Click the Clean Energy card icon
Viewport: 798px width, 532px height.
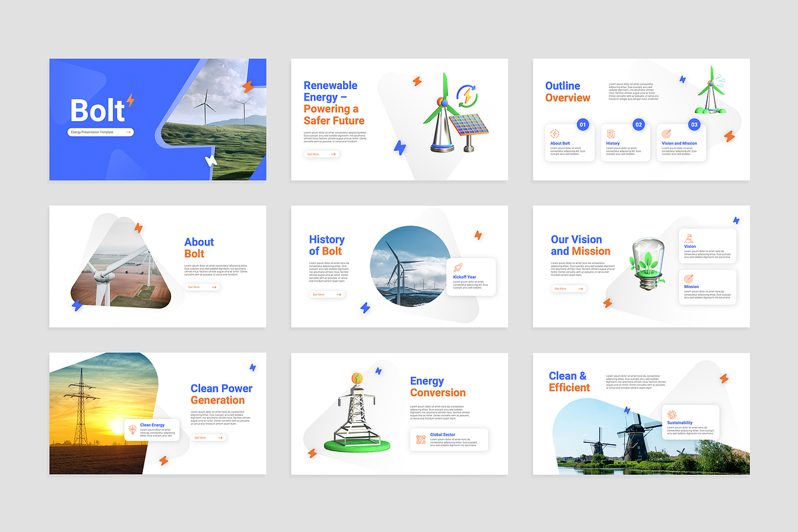click(x=132, y=430)
